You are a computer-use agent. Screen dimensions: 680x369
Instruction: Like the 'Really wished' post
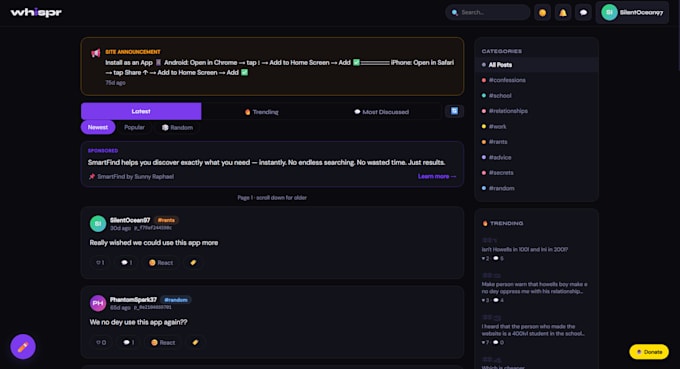click(100, 263)
